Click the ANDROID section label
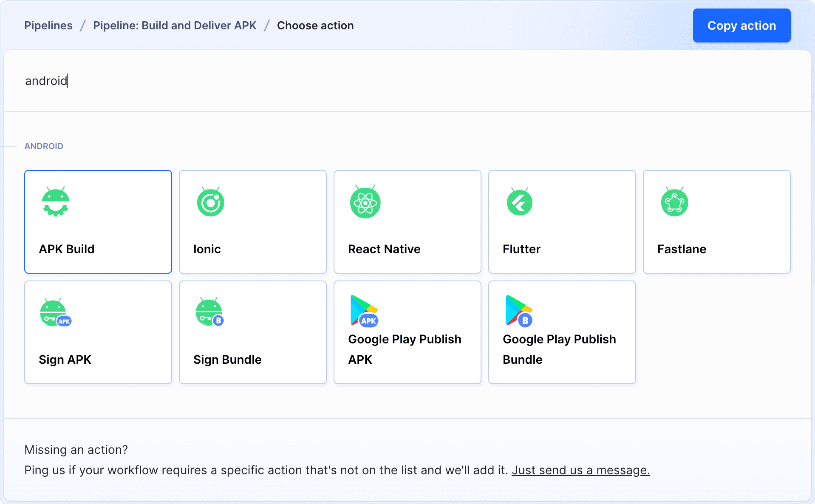815x504 pixels. click(x=44, y=146)
